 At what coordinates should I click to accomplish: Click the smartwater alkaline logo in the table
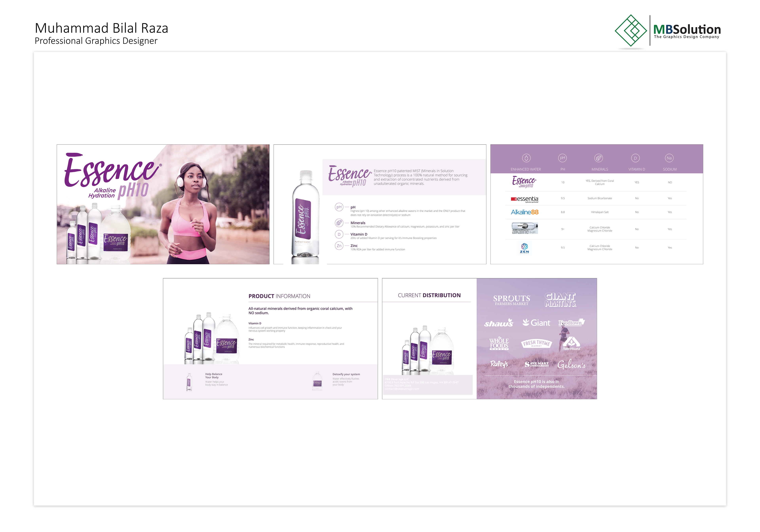coord(525,228)
